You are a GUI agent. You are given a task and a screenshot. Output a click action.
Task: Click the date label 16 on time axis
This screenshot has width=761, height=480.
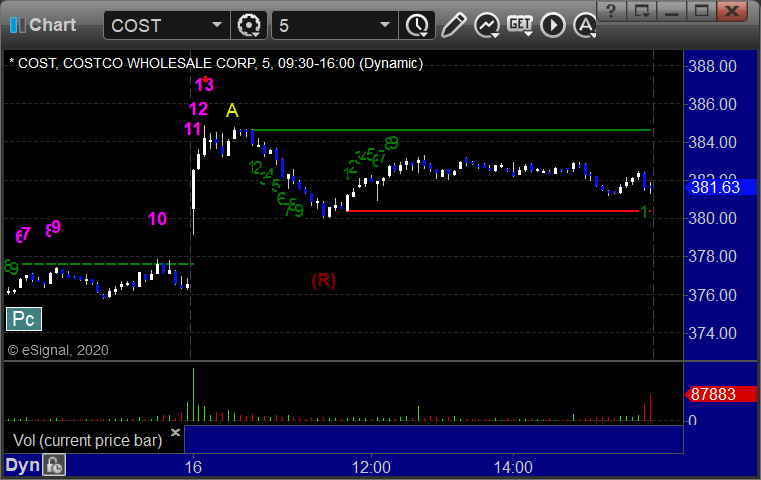[193, 467]
